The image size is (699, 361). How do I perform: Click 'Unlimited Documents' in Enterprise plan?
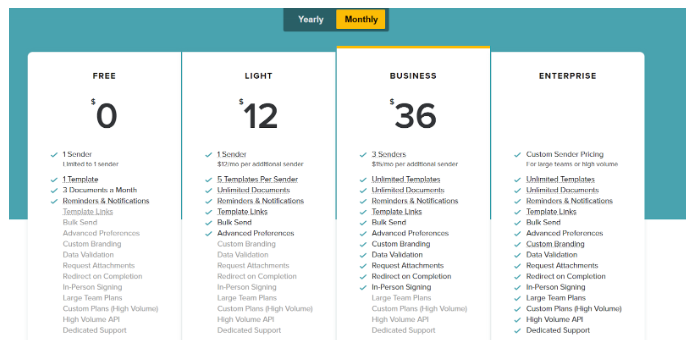563,190
